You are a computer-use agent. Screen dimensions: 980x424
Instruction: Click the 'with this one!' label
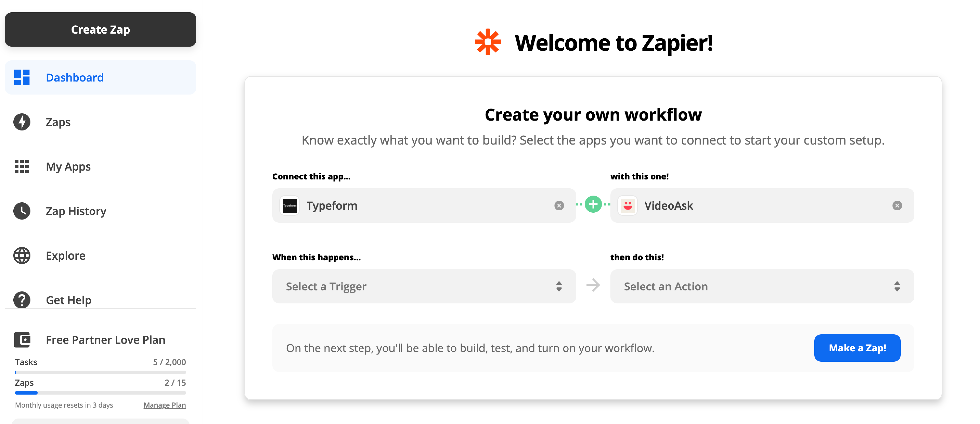[x=639, y=176]
